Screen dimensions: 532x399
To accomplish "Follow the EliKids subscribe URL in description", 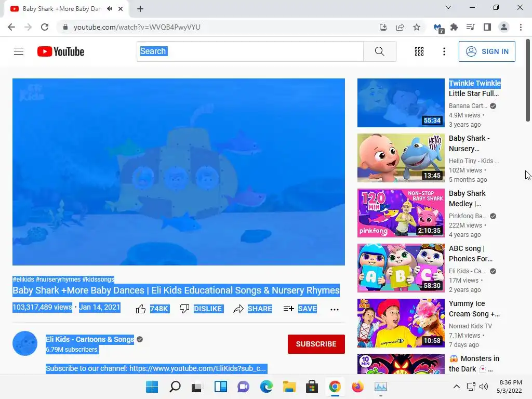I will point(197,368).
